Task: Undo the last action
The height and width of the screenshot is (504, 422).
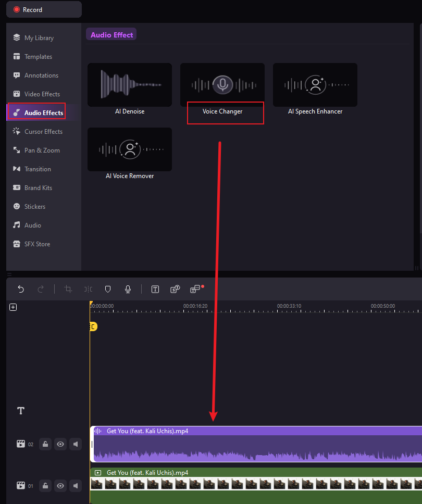Action: pos(21,289)
